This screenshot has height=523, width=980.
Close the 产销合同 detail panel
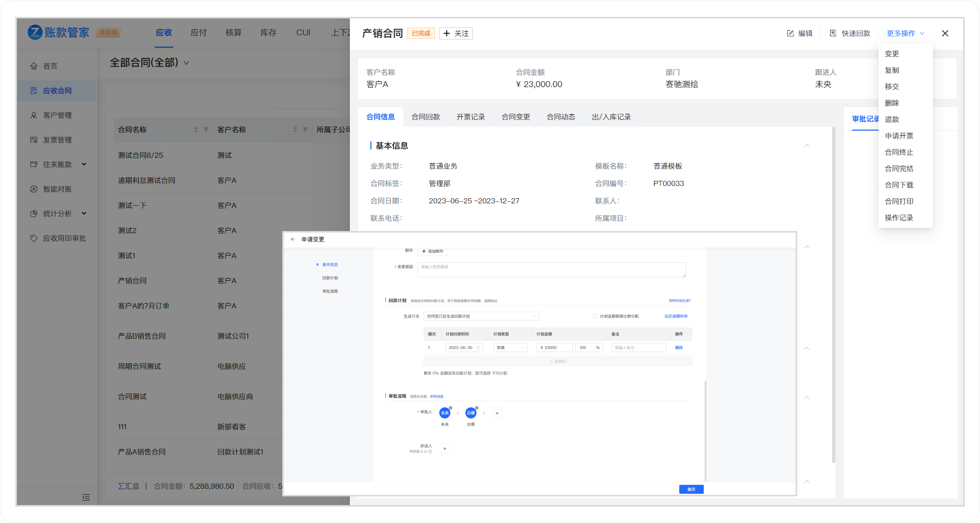pyautogui.click(x=945, y=33)
